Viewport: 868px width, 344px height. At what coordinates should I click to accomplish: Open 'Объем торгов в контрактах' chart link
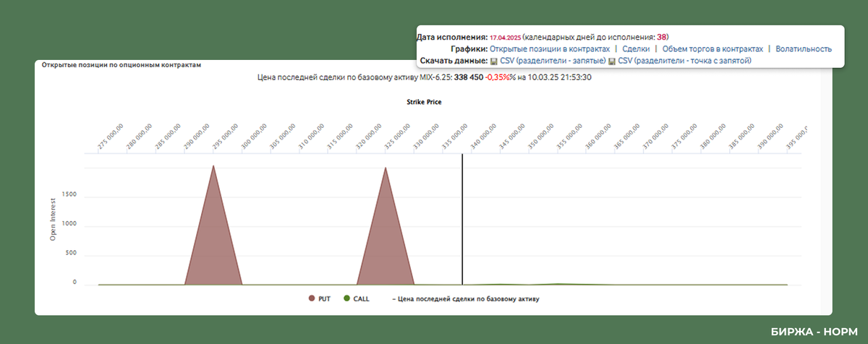712,49
